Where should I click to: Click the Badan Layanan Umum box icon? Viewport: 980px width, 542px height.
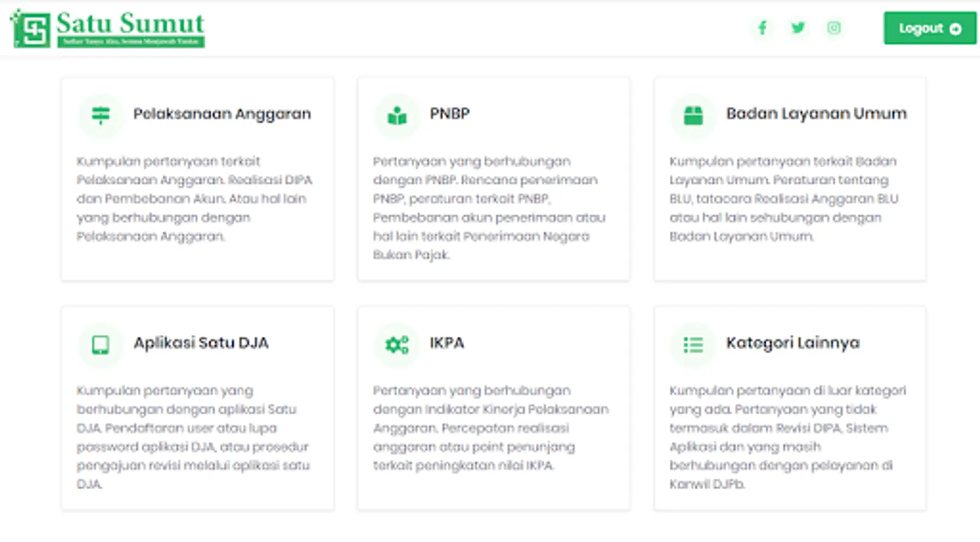pyautogui.click(x=693, y=115)
